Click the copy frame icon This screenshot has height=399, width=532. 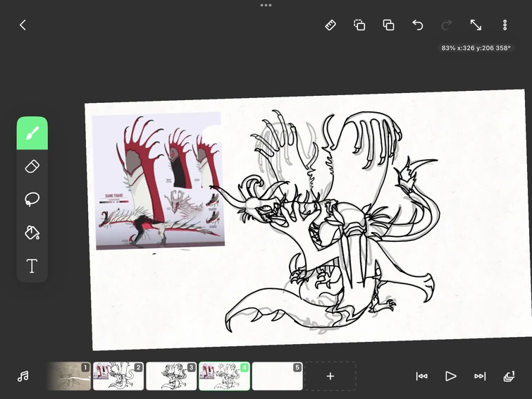tap(359, 25)
